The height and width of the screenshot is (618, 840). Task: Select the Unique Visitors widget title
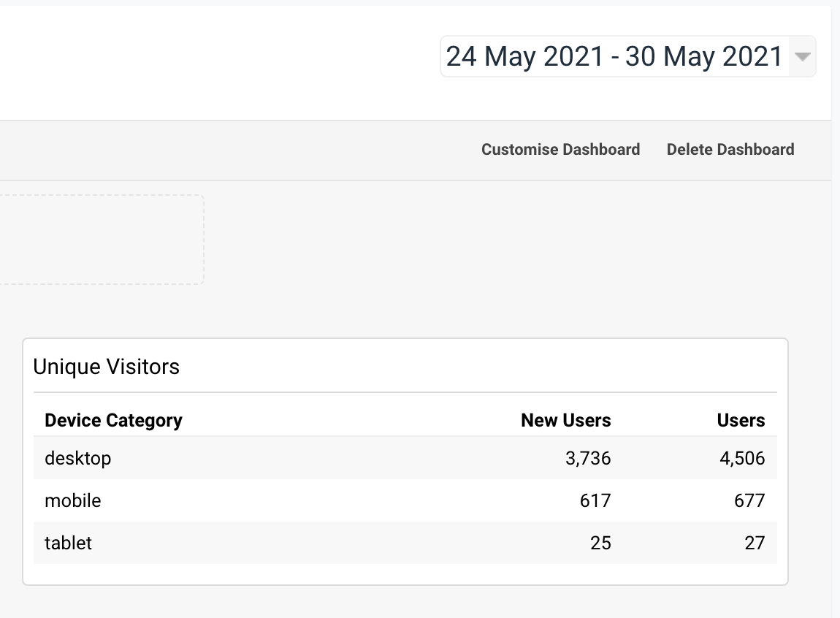coord(106,367)
